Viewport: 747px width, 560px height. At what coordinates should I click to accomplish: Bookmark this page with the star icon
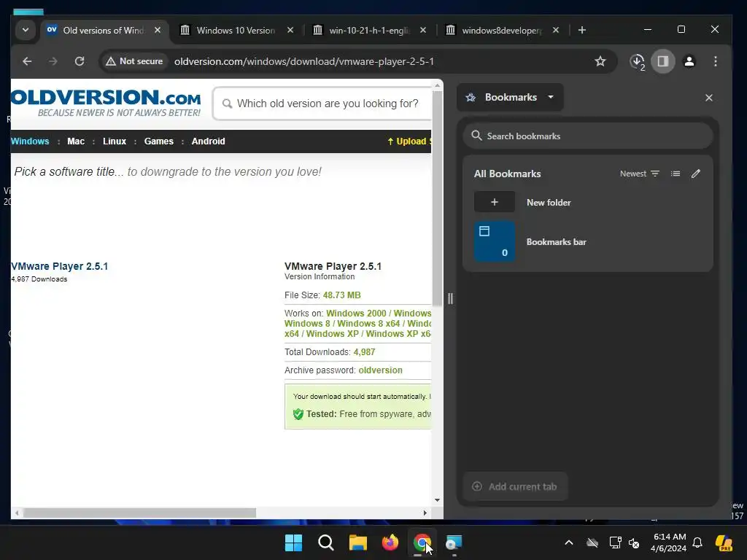600,61
